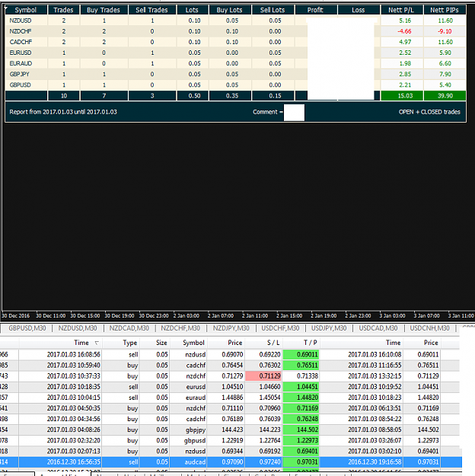This screenshot has height=476, width=475.
Task: Select the NZDCHF row in the report table
Action: [x=235, y=31]
